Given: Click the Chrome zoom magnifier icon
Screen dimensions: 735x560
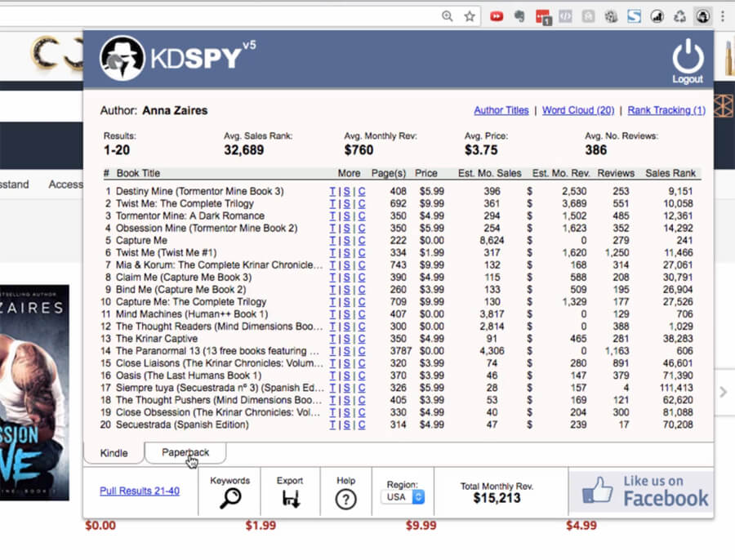Looking at the screenshot, I should click(x=448, y=16).
